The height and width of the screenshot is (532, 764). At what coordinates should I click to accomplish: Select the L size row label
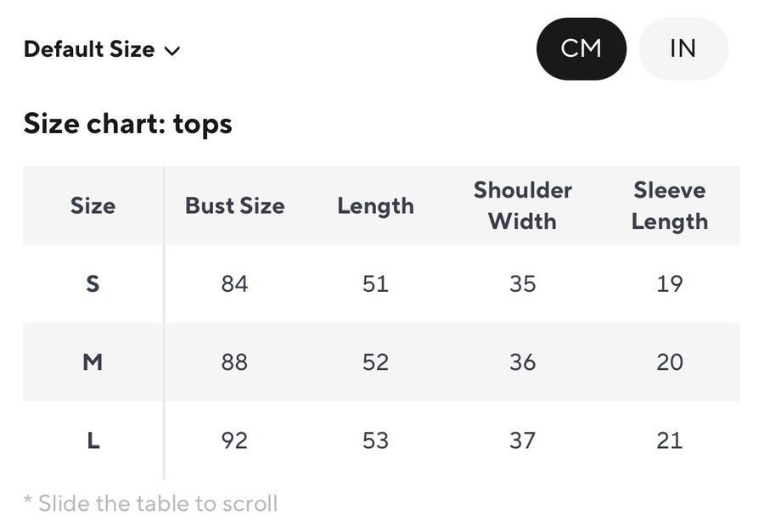(93, 440)
